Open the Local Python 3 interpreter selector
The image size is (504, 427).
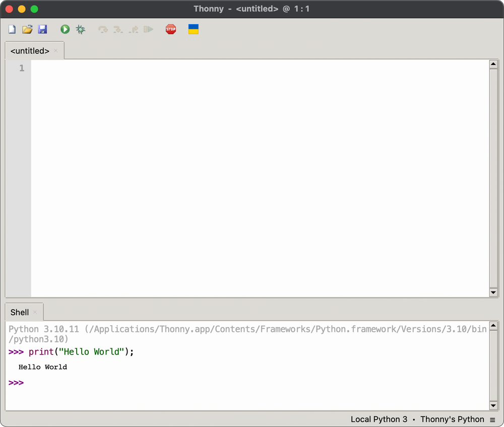tap(379, 419)
